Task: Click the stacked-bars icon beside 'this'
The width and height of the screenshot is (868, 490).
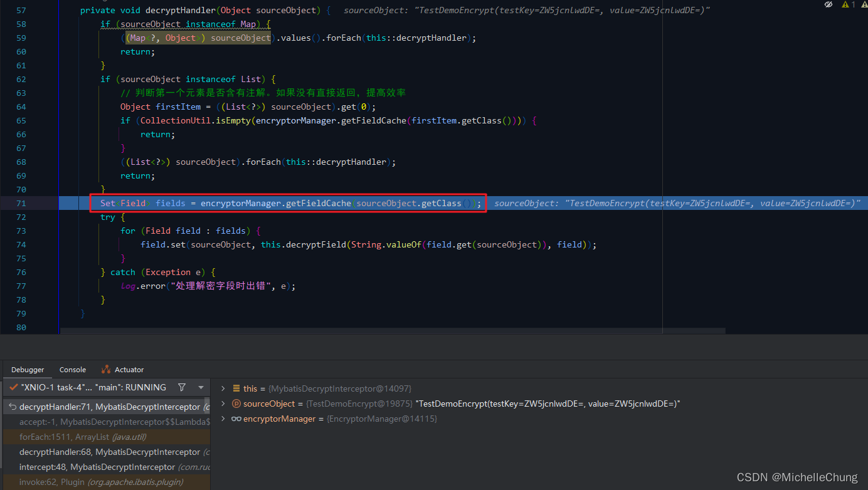Action: (x=236, y=388)
